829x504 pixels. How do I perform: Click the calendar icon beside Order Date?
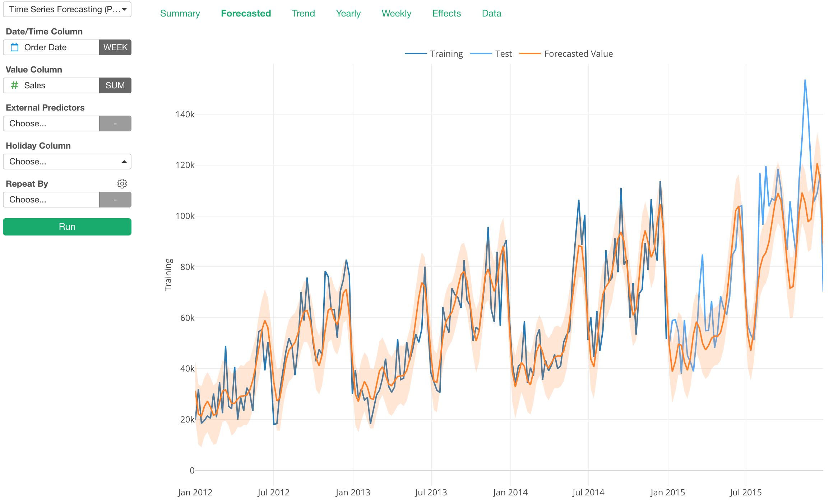click(x=14, y=47)
